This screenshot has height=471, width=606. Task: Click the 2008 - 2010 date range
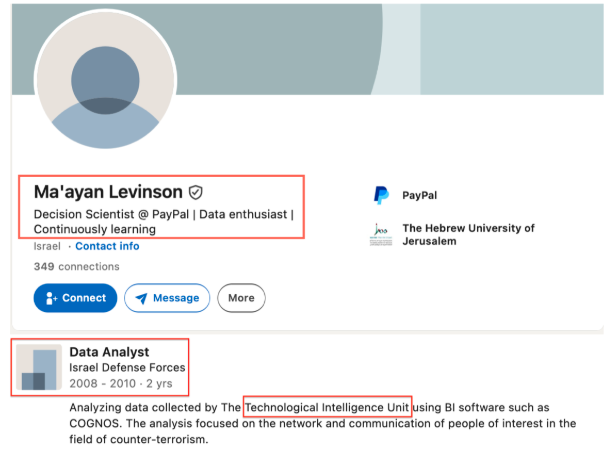point(103,383)
